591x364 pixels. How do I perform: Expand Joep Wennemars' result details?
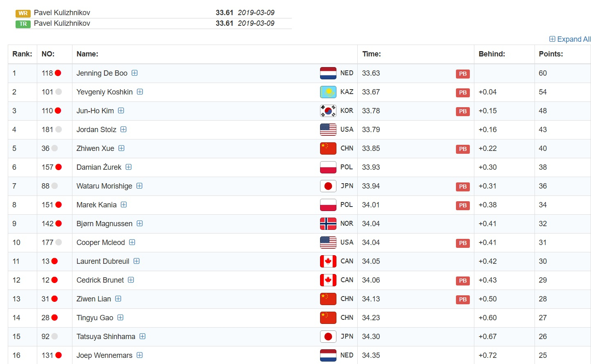coord(140,355)
